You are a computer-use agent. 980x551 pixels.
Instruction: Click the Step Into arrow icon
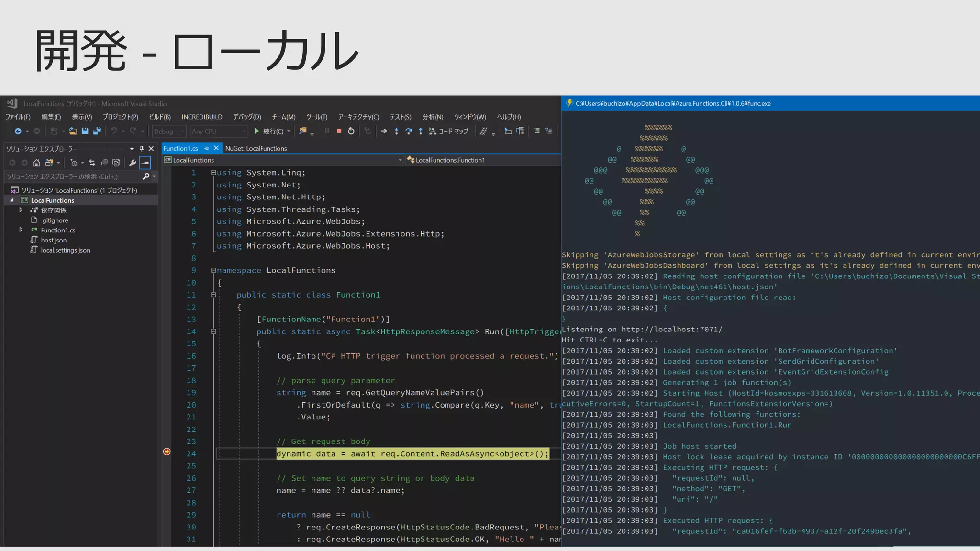(396, 131)
